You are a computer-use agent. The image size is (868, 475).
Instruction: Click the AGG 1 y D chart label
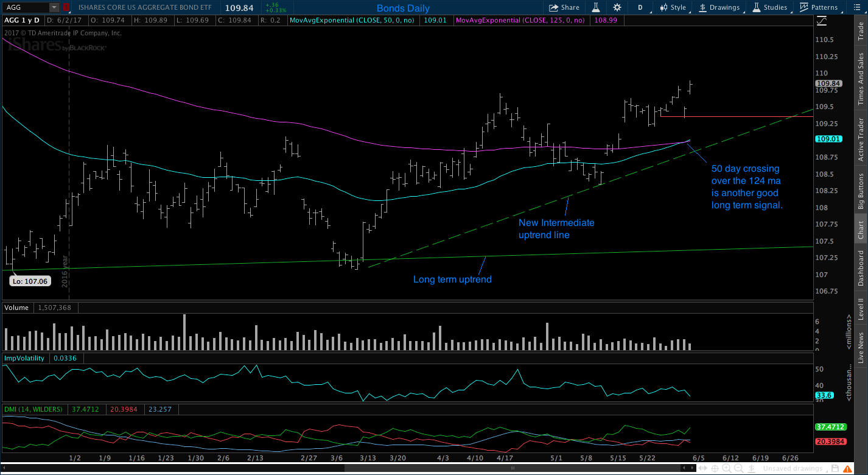(x=21, y=20)
